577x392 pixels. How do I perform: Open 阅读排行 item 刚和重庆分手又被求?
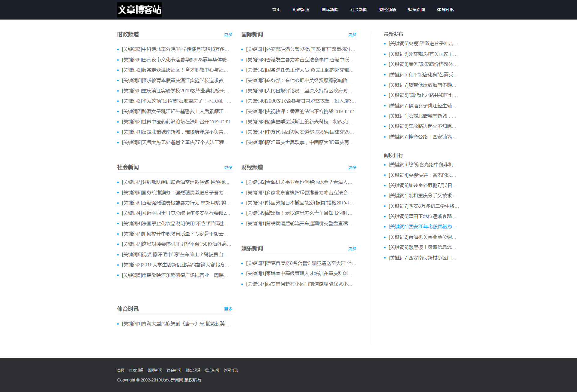pyautogui.click(x=423, y=196)
